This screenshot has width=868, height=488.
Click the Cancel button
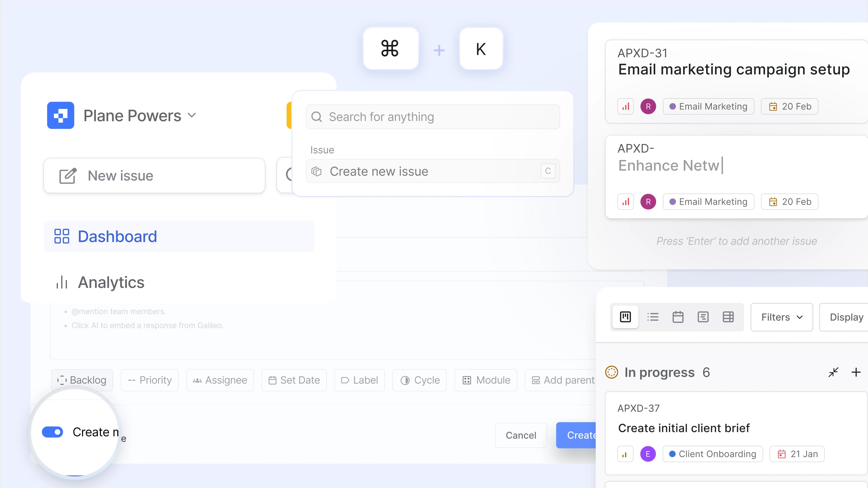click(521, 435)
